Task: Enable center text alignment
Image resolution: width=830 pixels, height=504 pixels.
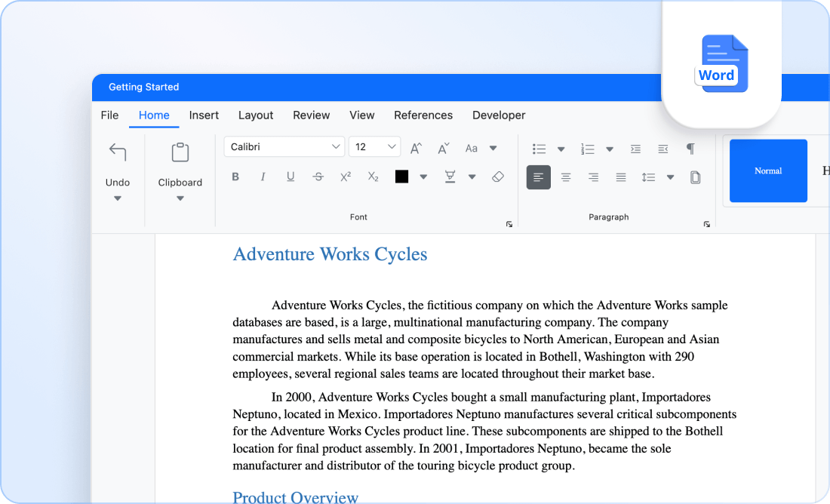Action: [566, 177]
